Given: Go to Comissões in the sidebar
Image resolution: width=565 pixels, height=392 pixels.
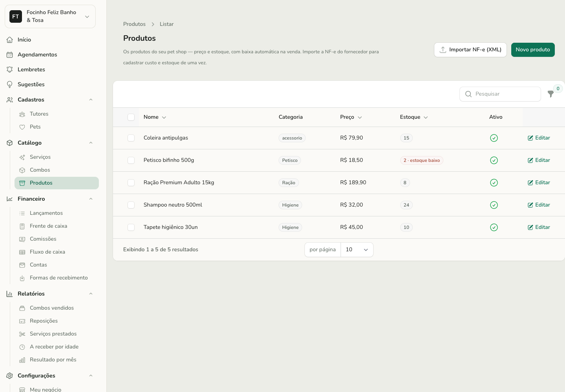Looking at the screenshot, I should [x=56, y=239].
